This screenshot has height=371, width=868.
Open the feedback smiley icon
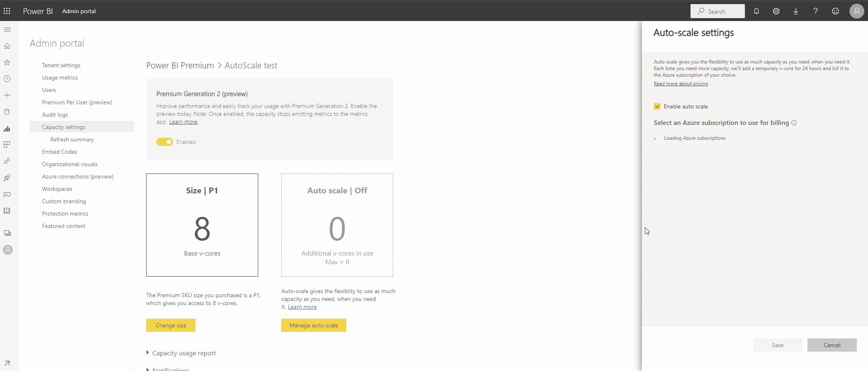click(x=835, y=11)
